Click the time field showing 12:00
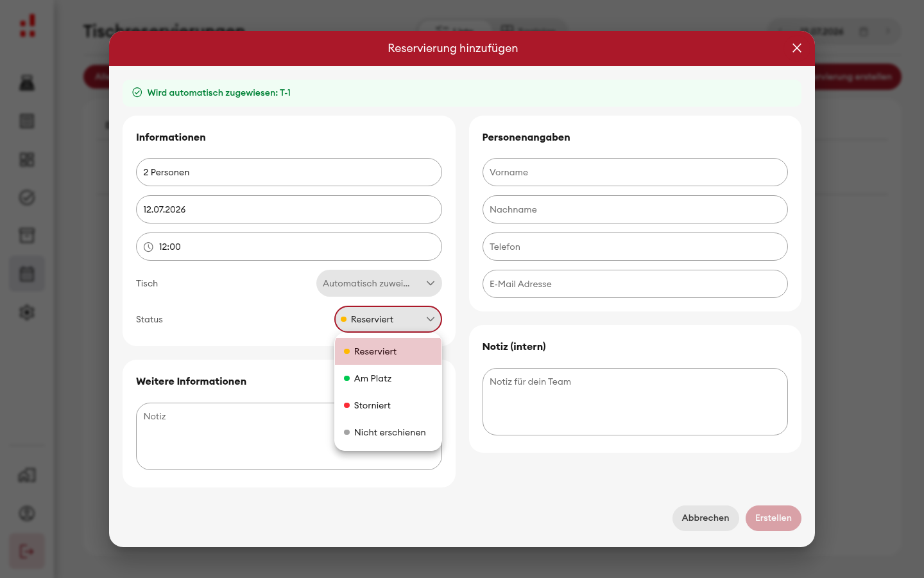Image resolution: width=924 pixels, height=578 pixels. point(289,247)
